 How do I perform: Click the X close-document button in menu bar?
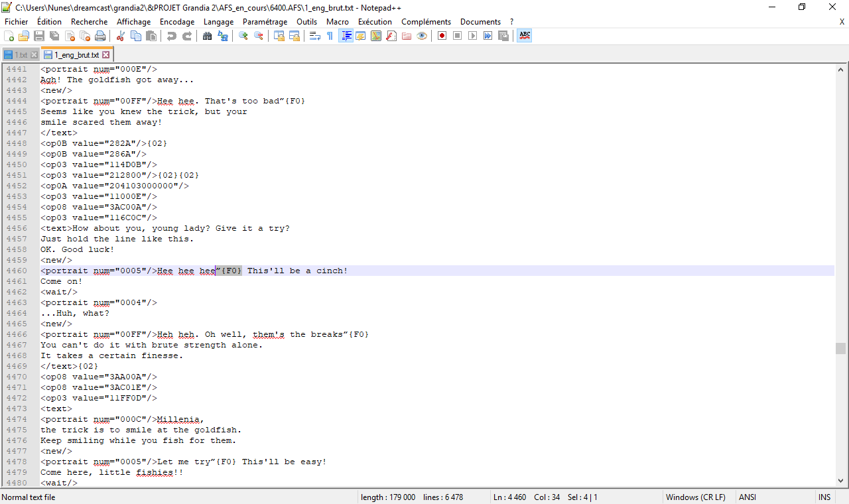point(842,22)
